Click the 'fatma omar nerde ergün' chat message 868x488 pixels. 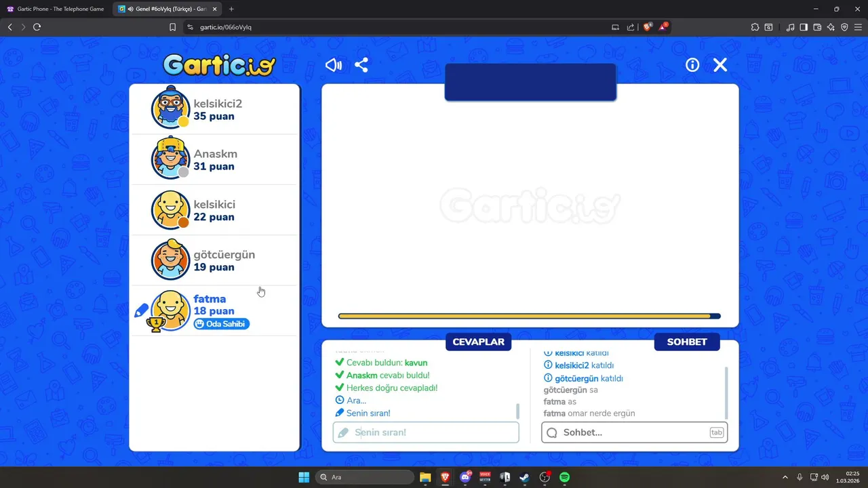tap(589, 413)
